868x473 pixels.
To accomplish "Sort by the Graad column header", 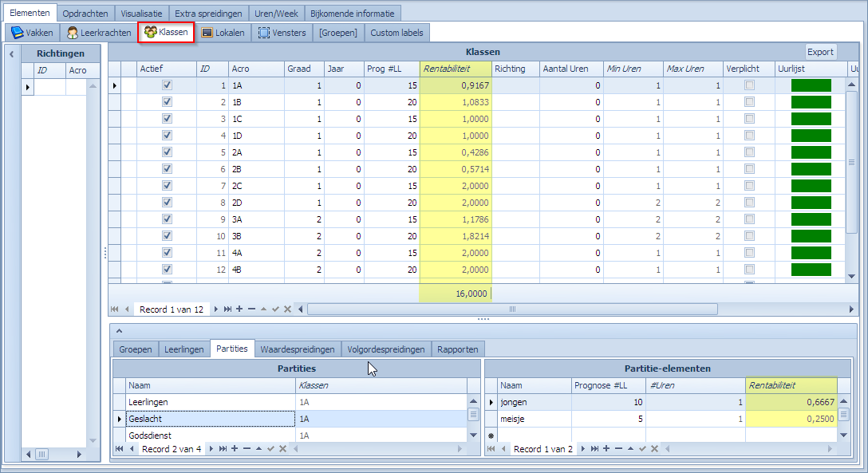I will [304, 69].
